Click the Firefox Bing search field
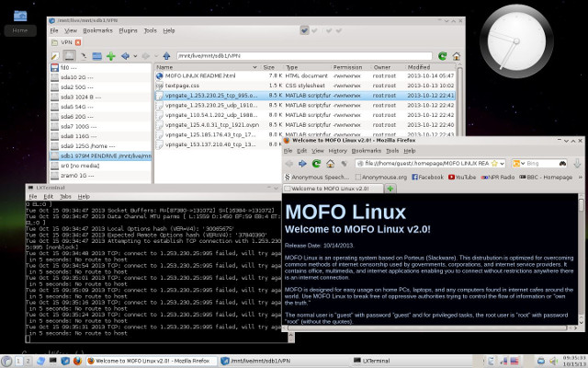 pyautogui.click(x=542, y=164)
